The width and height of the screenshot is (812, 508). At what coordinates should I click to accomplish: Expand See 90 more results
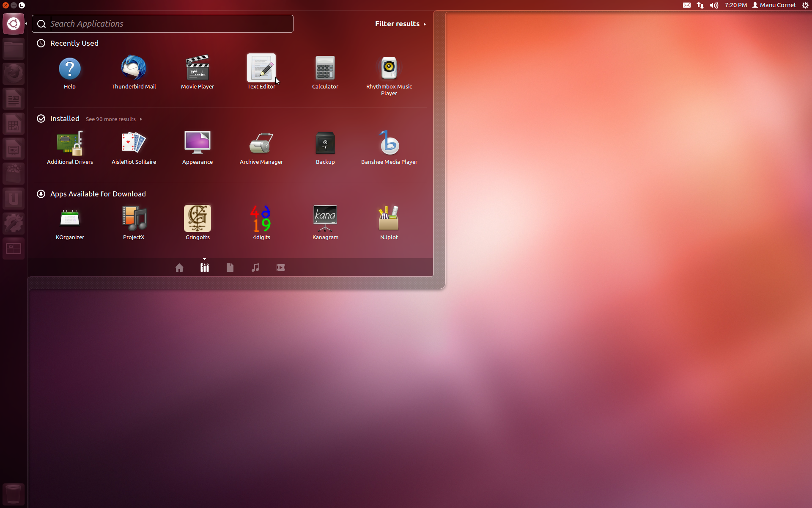tap(113, 119)
